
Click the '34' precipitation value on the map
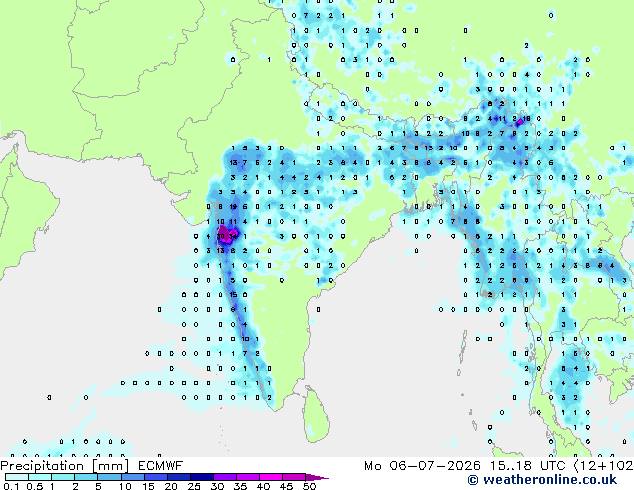(233, 236)
